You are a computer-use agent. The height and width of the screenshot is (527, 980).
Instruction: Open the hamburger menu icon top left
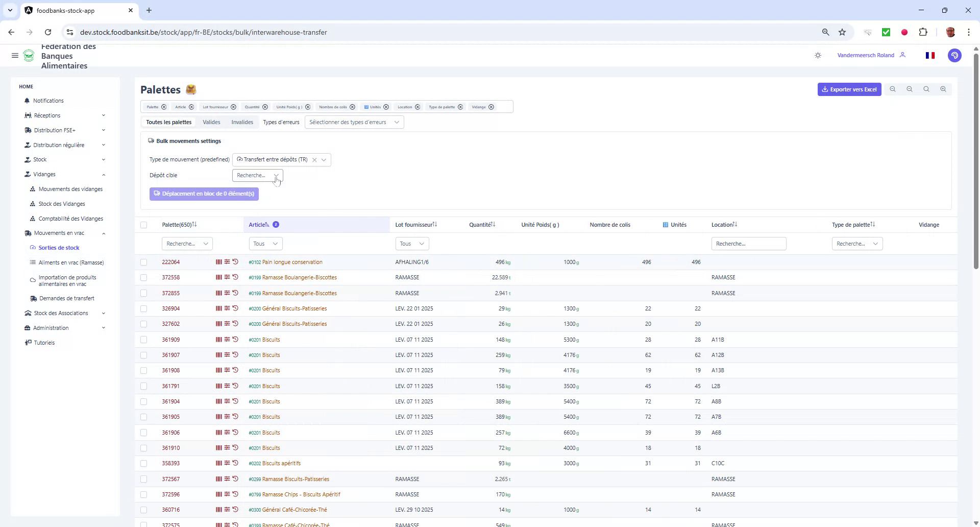click(x=15, y=56)
